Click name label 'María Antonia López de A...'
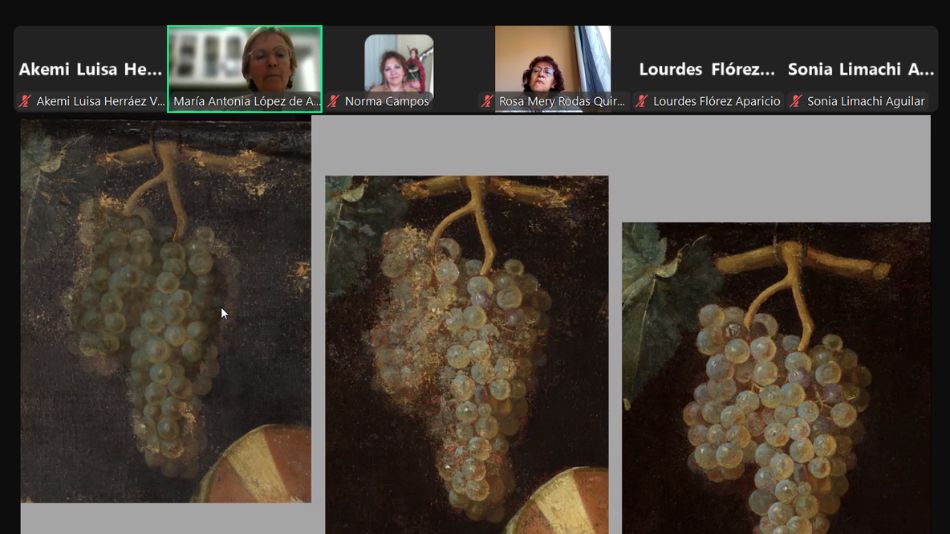950x534 pixels. tap(247, 101)
